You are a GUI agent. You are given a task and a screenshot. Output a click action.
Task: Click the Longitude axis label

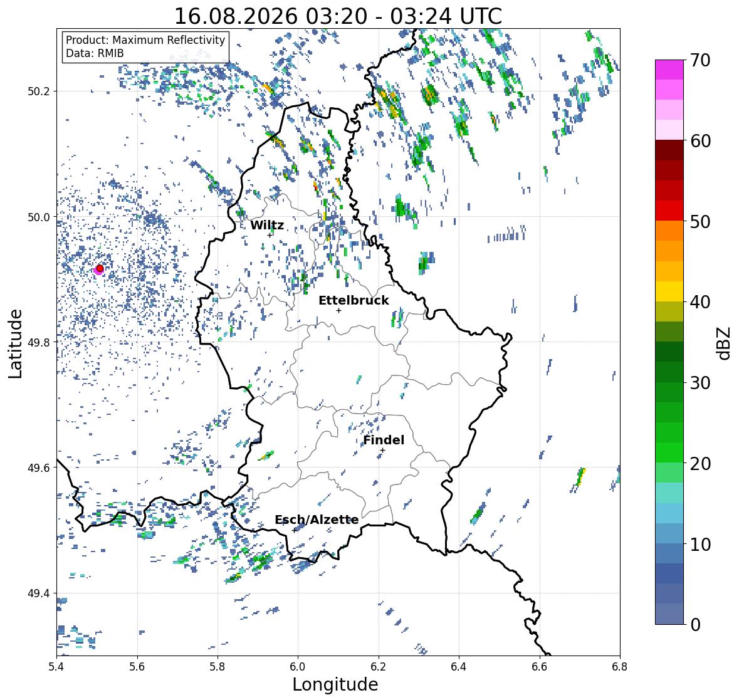[x=335, y=684]
